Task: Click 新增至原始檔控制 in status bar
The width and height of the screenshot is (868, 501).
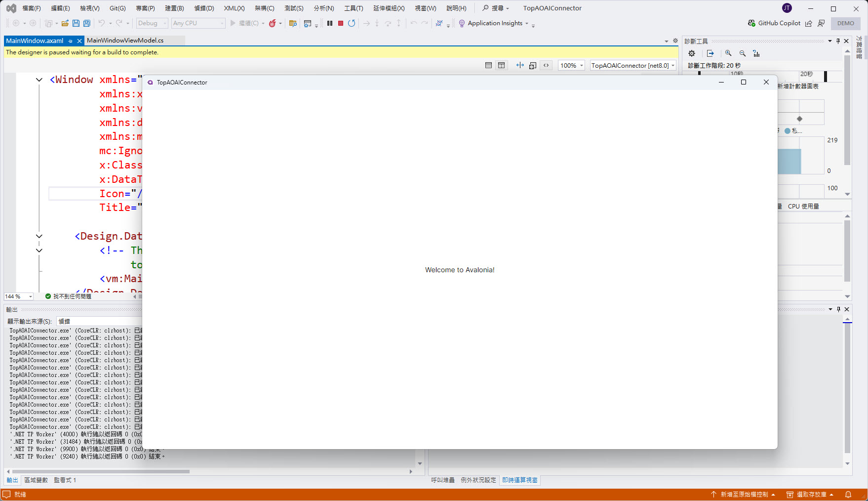Action: (x=744, y=495)
